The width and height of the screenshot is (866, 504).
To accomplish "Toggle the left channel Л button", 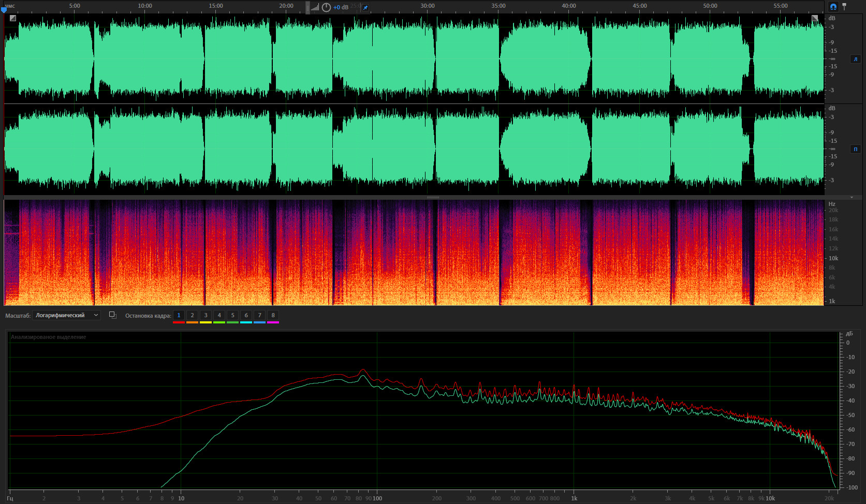I will coord(855,59).
